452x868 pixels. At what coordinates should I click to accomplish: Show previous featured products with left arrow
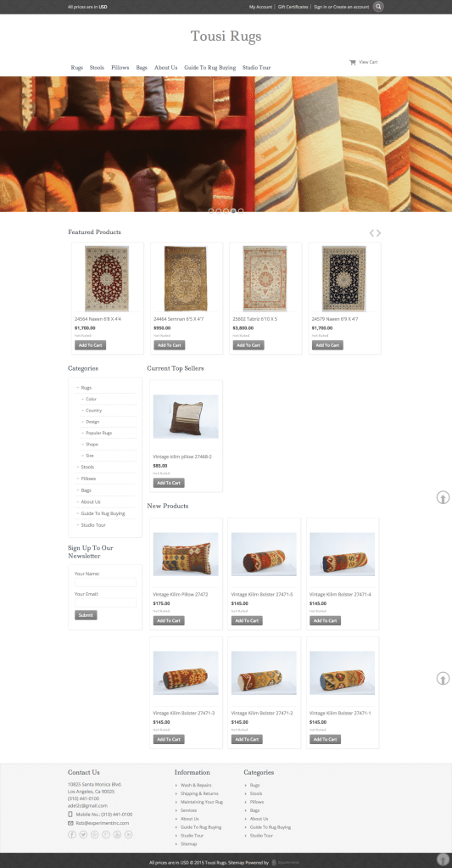pos(371,233)
